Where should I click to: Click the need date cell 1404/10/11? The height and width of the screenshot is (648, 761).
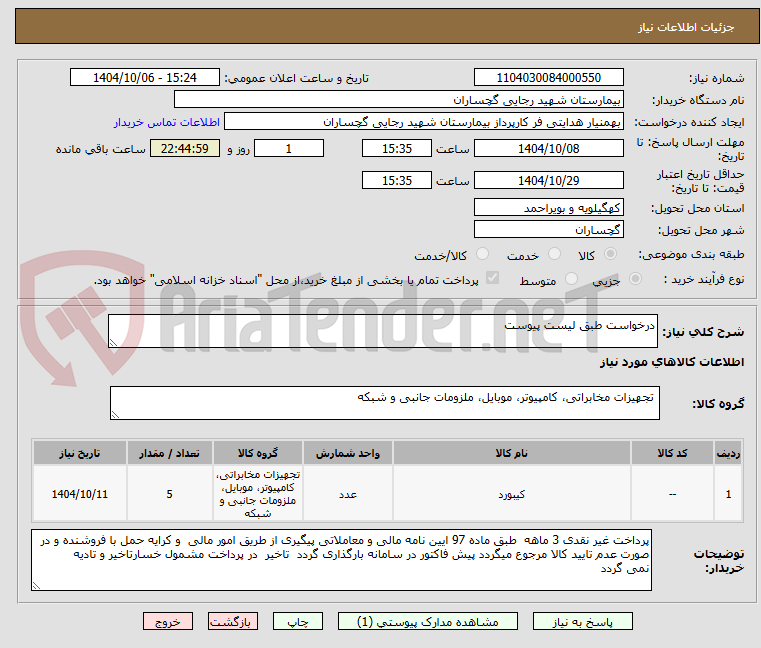tap(80, 494)
